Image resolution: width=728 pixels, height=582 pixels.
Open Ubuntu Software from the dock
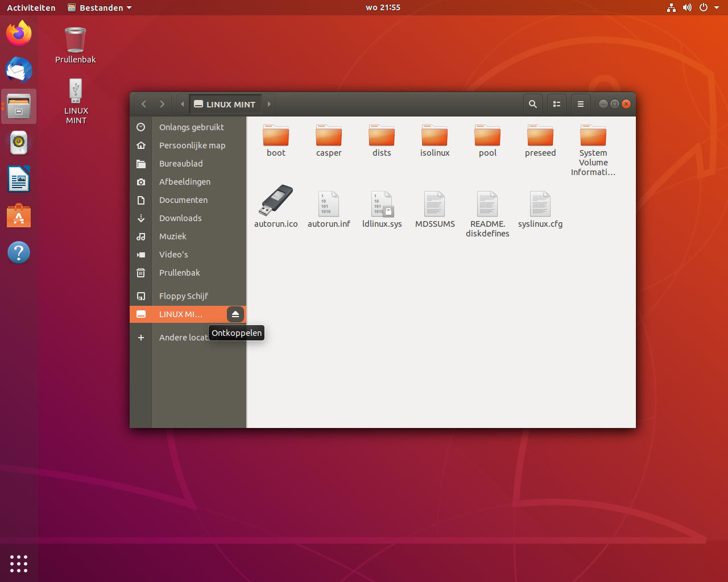[x=19, y=216]
